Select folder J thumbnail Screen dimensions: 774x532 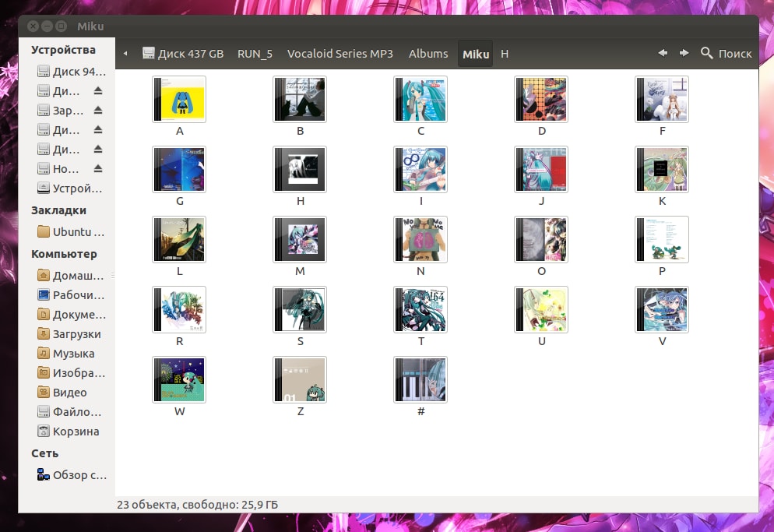pyautogui.click(x=541, y=170)
